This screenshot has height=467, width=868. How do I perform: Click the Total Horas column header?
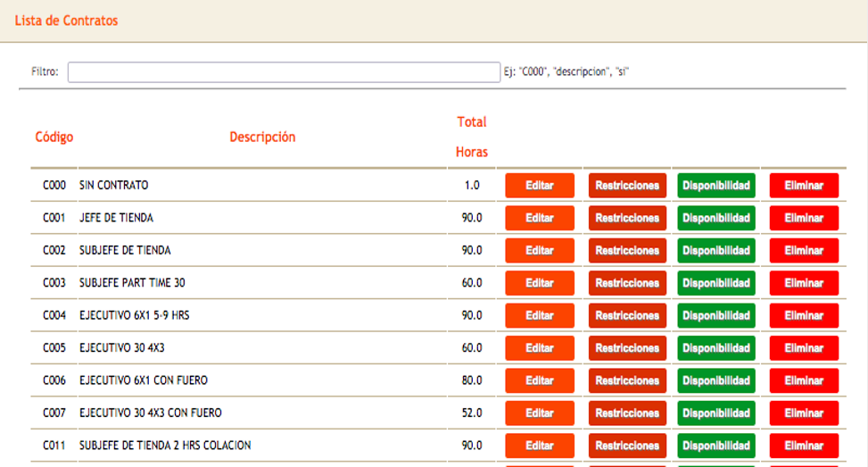click(x=472, y=137)
